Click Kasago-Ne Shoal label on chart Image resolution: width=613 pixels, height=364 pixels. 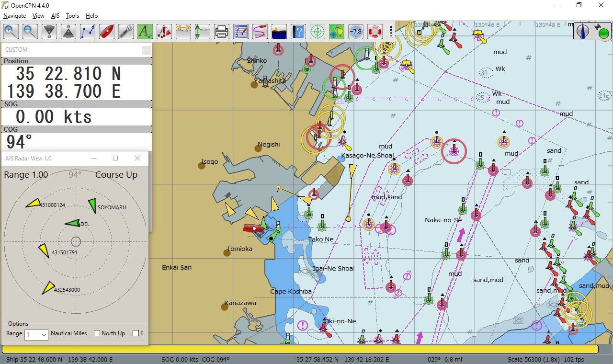tap(367, 156)
